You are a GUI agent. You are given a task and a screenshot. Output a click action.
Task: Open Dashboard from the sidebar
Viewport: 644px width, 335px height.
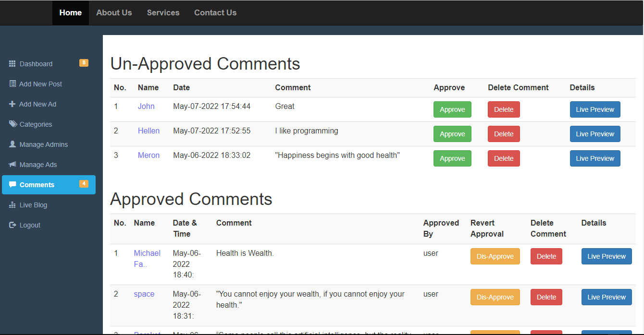(x=49, y=64)
